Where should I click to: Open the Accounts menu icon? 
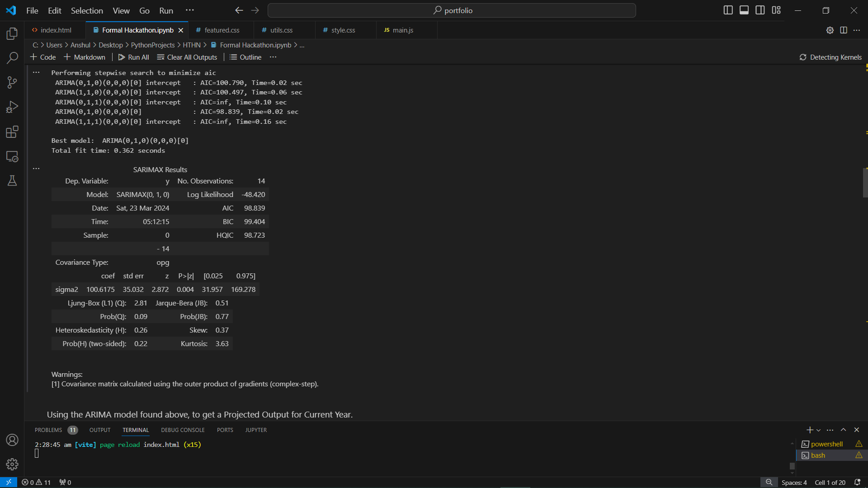12,440
